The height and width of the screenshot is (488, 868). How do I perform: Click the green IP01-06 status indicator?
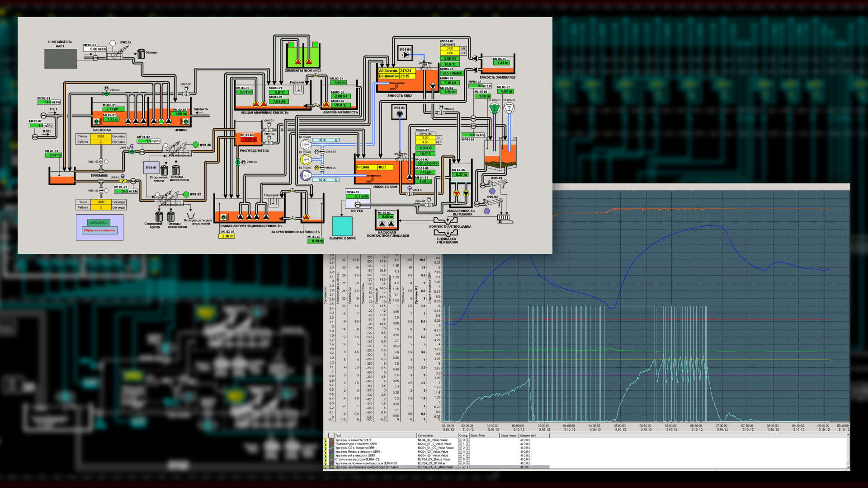pos(196,145)
